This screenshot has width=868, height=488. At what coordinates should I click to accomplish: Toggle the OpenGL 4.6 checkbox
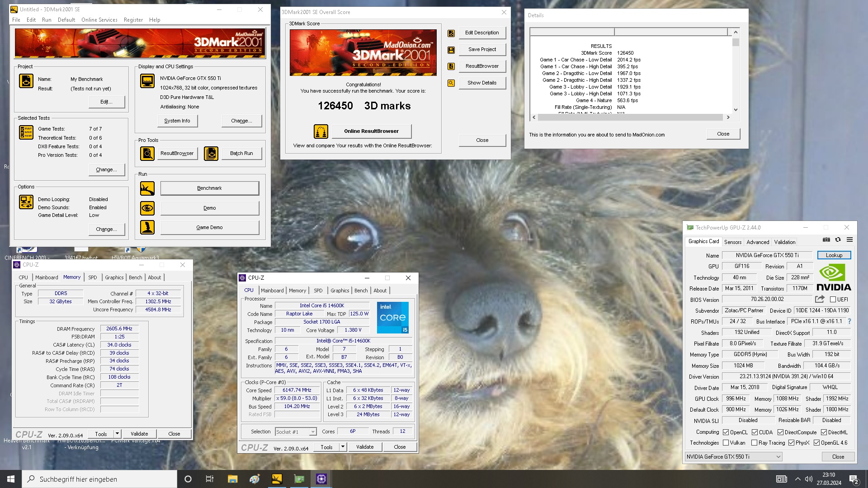click(816, 443)
